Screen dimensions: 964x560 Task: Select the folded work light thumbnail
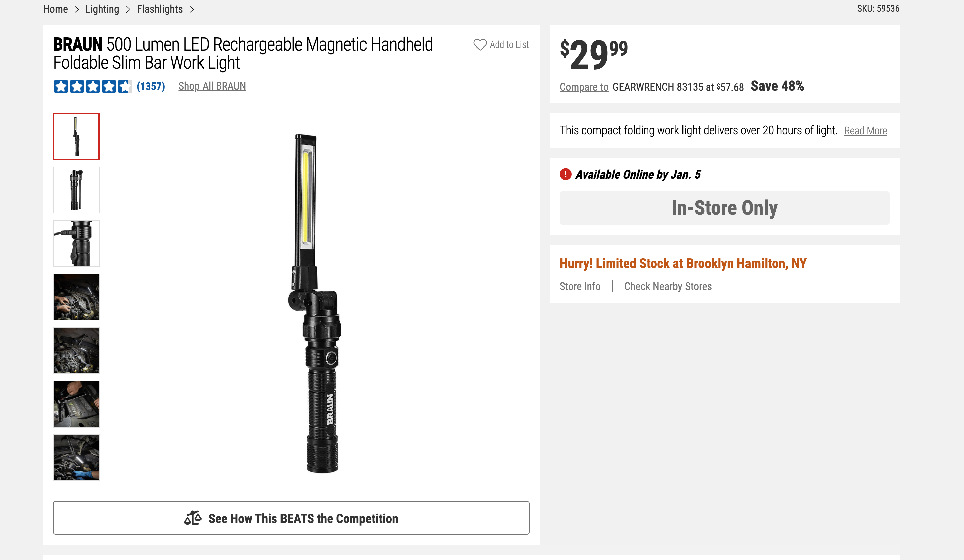point(76,190)
